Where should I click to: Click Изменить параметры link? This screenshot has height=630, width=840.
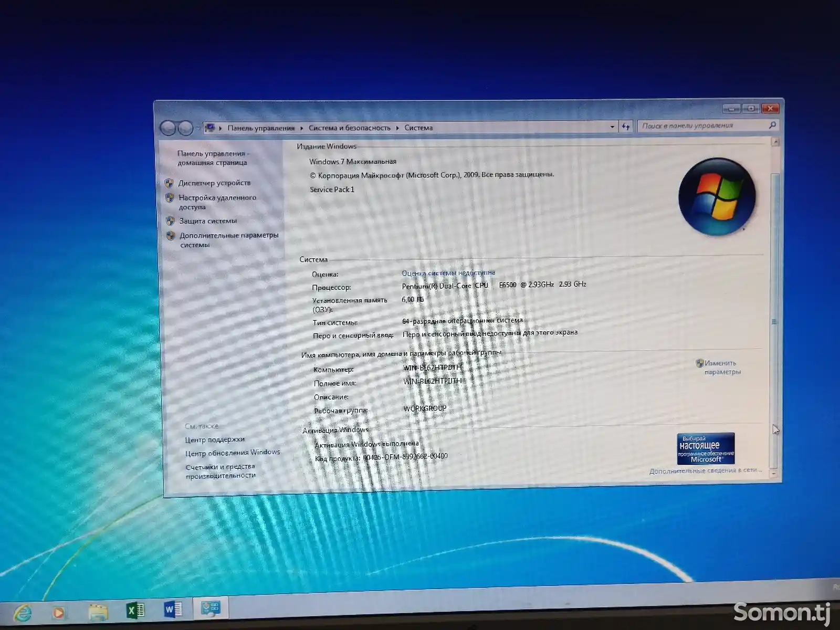pos(722,367)
